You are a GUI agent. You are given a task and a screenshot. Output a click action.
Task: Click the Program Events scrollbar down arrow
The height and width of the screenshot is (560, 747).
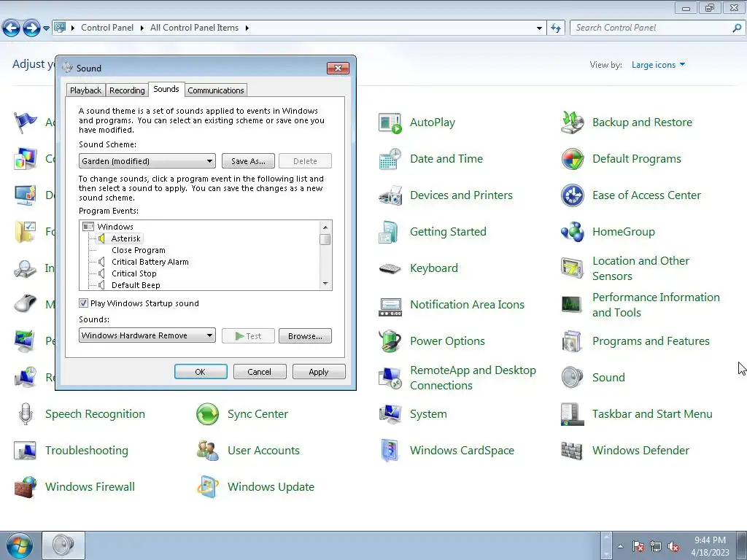pos(325,284)
